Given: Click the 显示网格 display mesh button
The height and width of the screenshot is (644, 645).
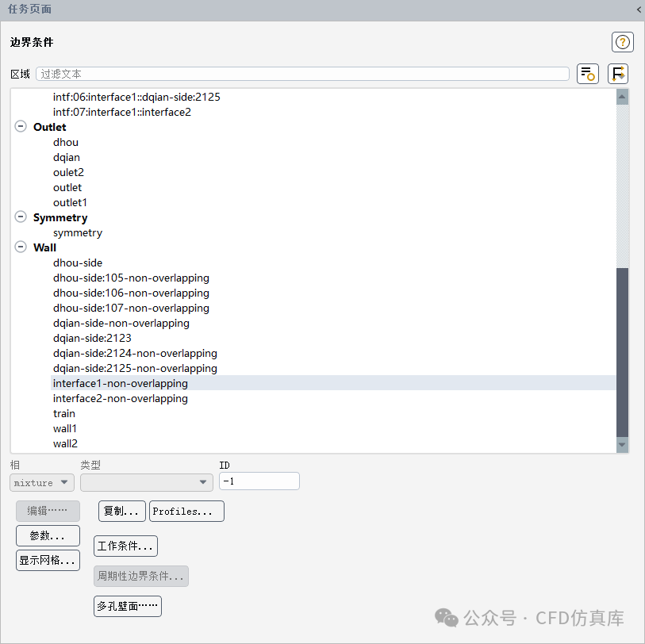Looking at the screenshot, I should click(48, 560).
